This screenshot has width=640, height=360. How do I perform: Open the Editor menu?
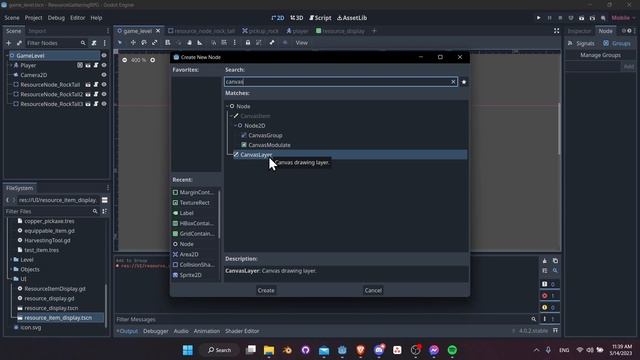click(x=78, y=18)
